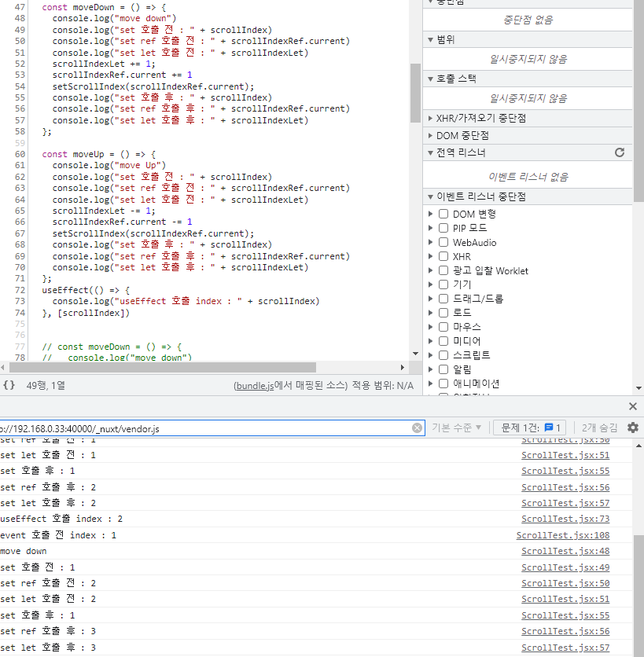Select the 'move down' console log line

click(24, 551)
